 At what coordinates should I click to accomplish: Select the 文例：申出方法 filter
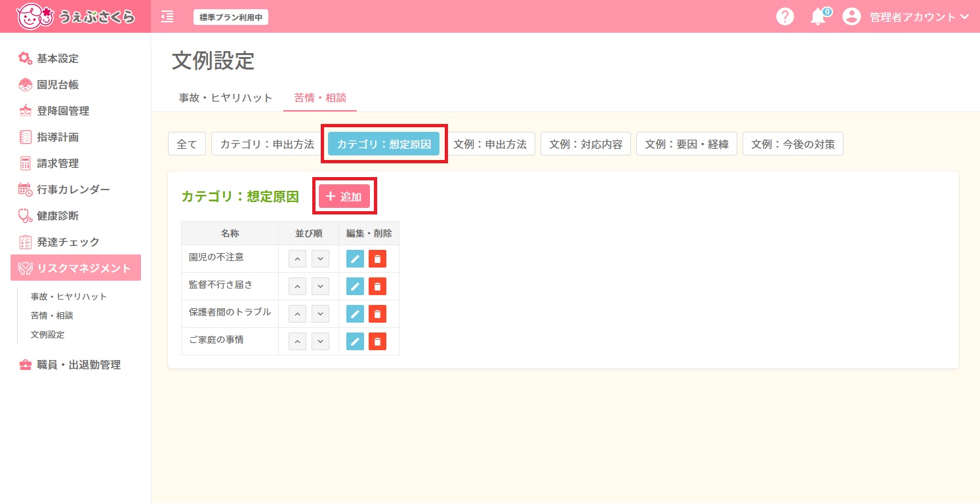(x=490, y=144)
